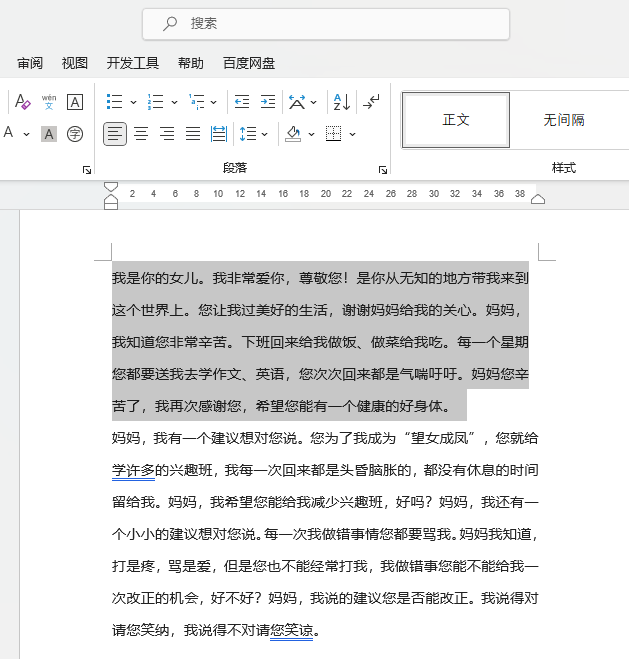This screenshot has width=629, height=659.
Task: Expand line spacing options dropdown
Action: [x=264, y=134]
